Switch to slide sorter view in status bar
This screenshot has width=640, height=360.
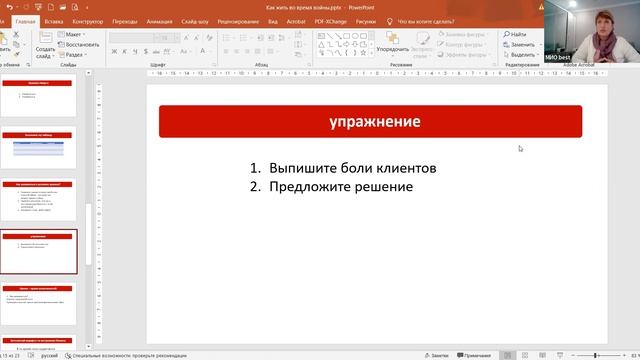(525, 356)
